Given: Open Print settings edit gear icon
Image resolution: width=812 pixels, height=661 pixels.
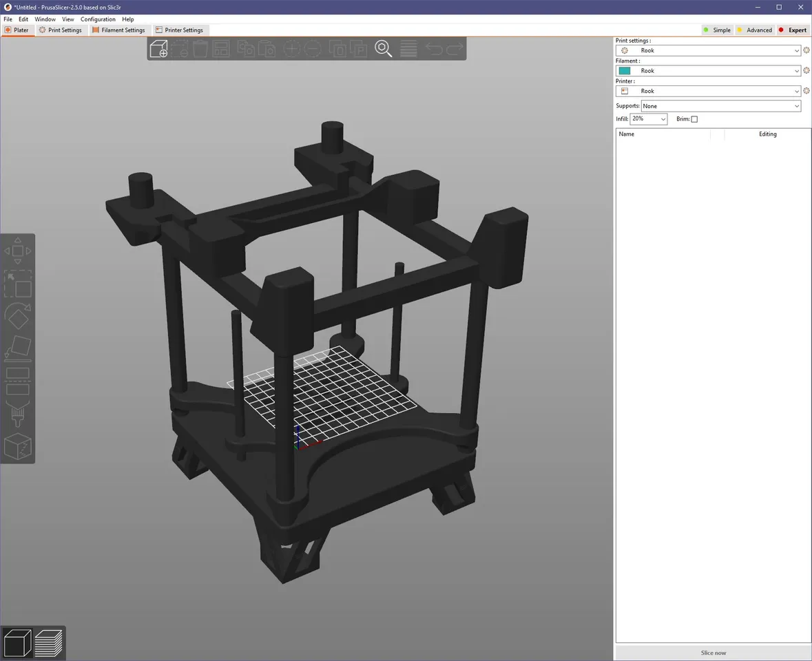Looking at the screenshot, I should [806, 50].
